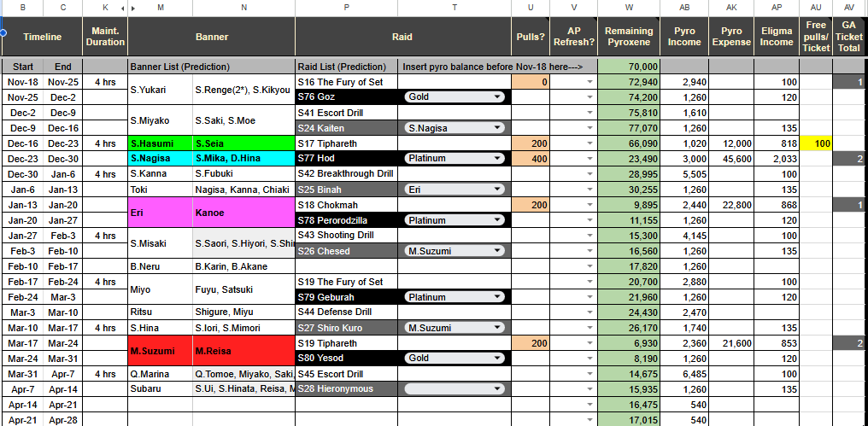
Task: Select the green S.Hasumi banner cell
Action: 160,143
